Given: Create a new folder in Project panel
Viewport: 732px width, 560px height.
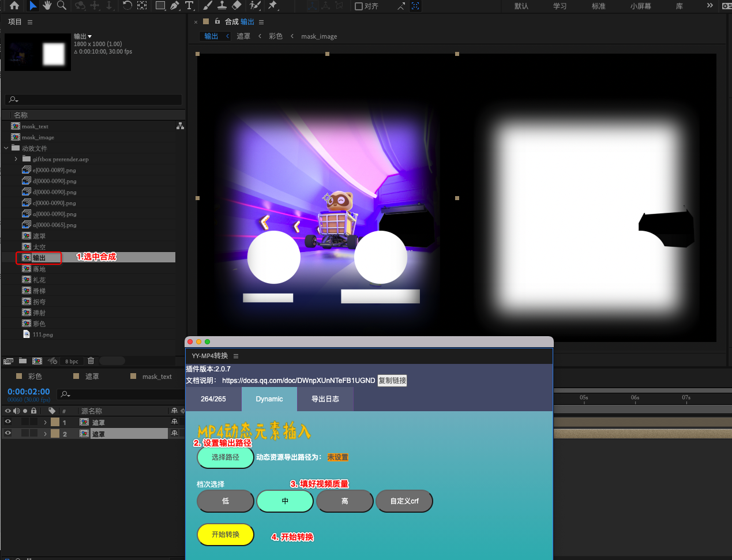Looking at the screenshot, I should pyautogui.click(x=22, y=361).
